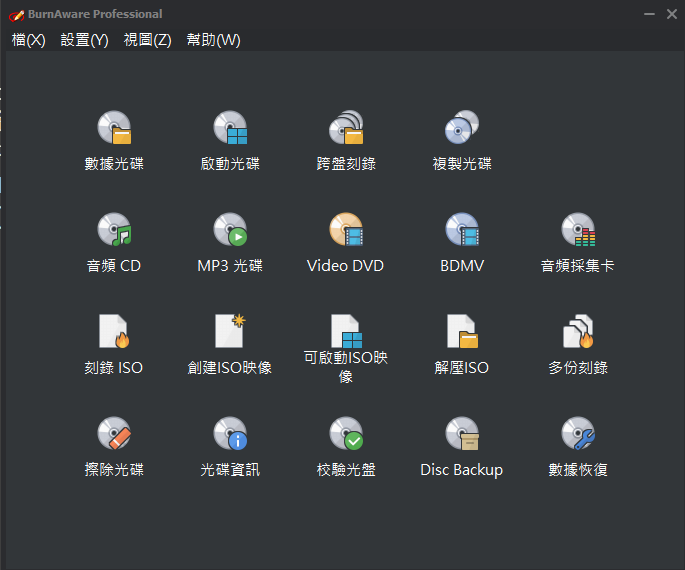This screenshot has width=685, height=570.
Task: Open the 解壓ISO unpack tool
Action: pyautogui.click(x=462, y=345)
